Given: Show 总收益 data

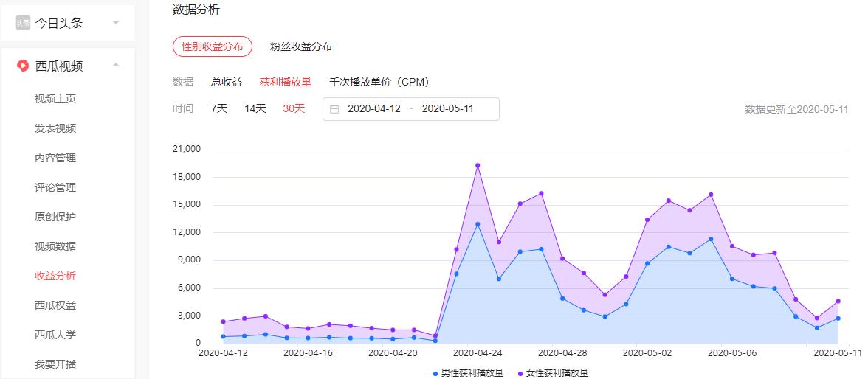Looking at the screenshot, I should (227, 82).
